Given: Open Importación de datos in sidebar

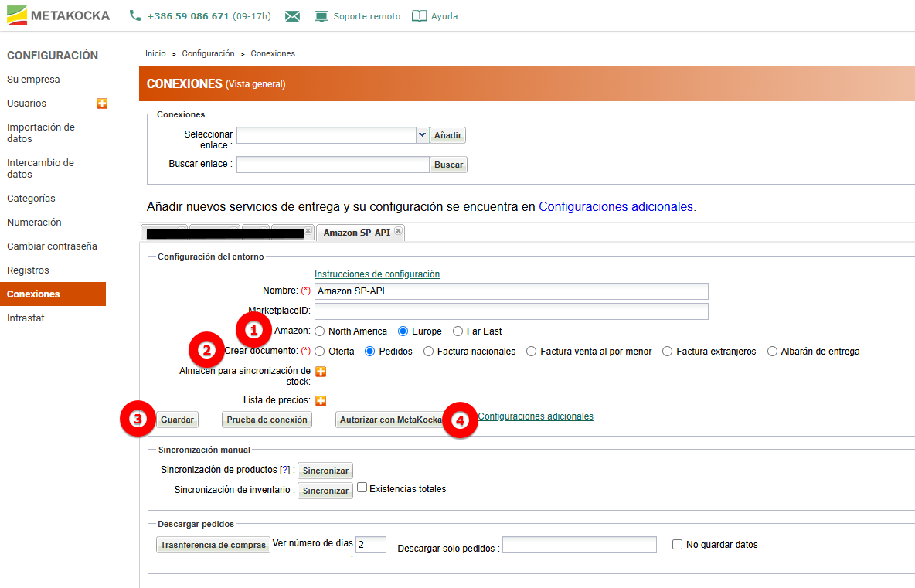Looking at the screenshot, I should coord(41,133).
